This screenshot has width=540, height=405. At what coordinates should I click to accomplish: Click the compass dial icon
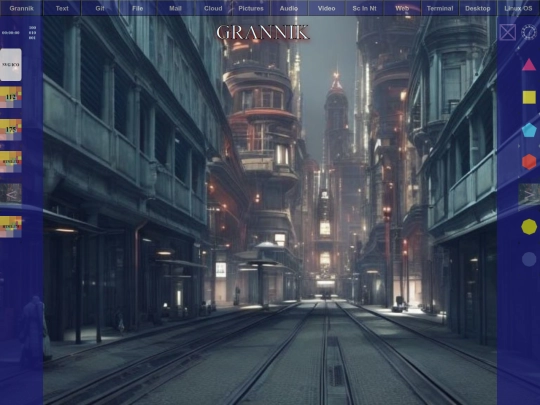(529, 32)
